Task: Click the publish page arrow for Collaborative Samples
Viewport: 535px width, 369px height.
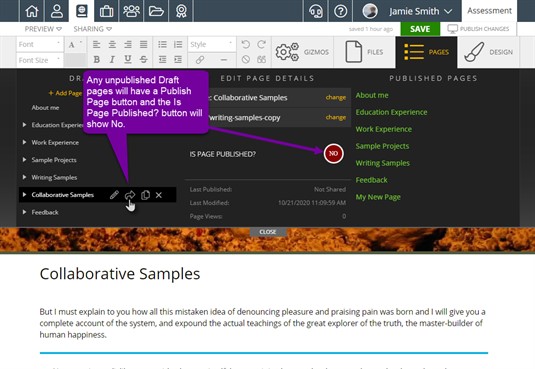Action: tap(130, 195)
